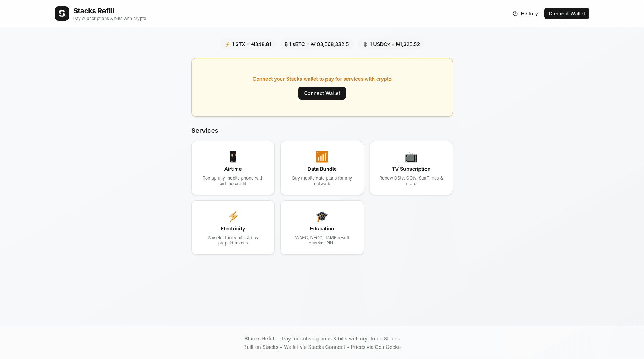Screen dimensions: 644x359
Task: Select the Electricity card title
Action: (x=233, y=229)
